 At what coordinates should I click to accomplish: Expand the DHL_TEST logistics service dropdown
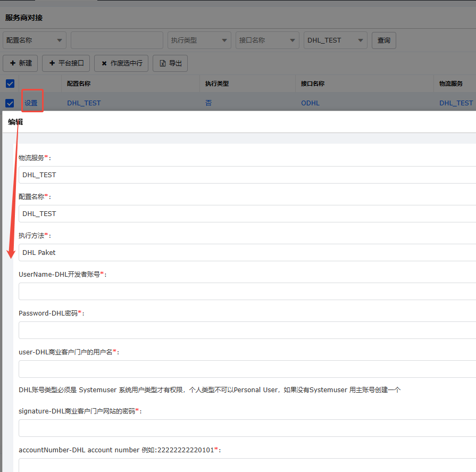point(336,40)
